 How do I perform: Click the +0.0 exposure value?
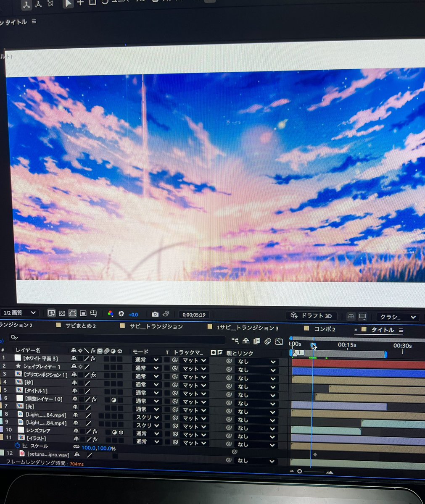click(x=133, y=315)
